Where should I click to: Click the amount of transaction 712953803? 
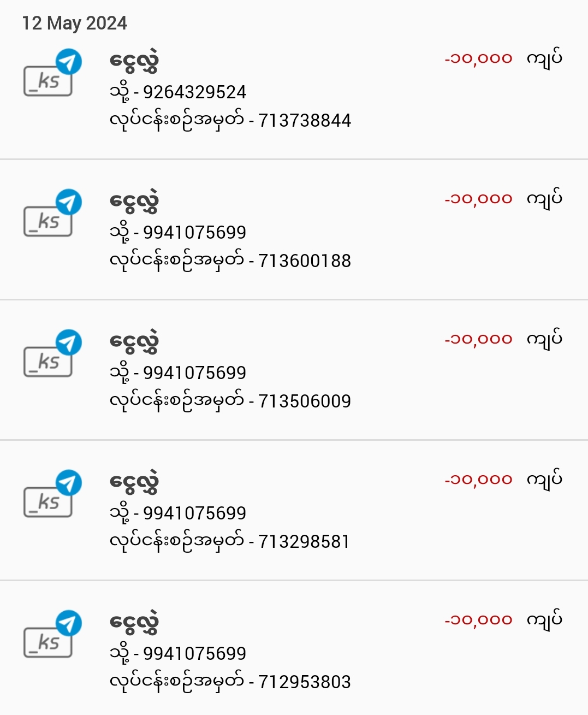[x=479, y=620]
